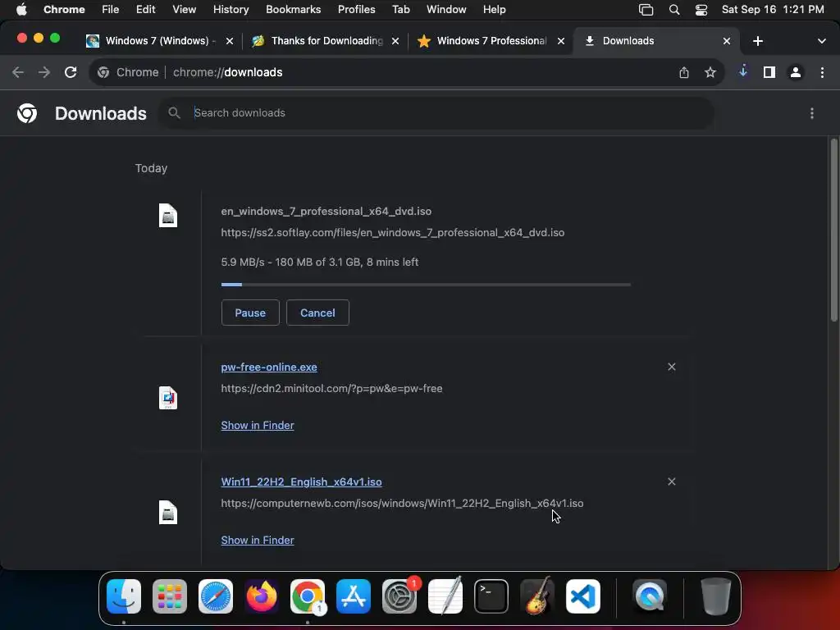Expand the tab search dropdown chevron
The width and height of the screenshot is (840, 630).
[x=821, y=41]
